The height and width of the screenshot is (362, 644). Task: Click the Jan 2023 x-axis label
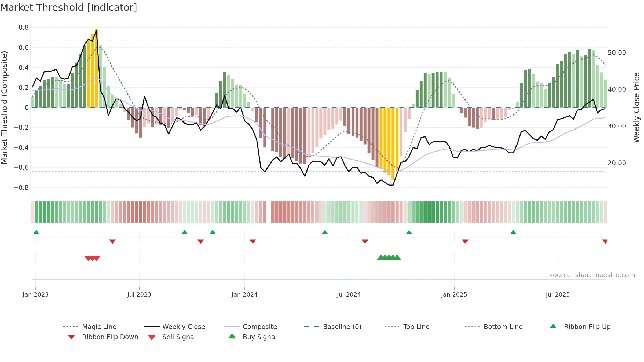tap(36, 295)
